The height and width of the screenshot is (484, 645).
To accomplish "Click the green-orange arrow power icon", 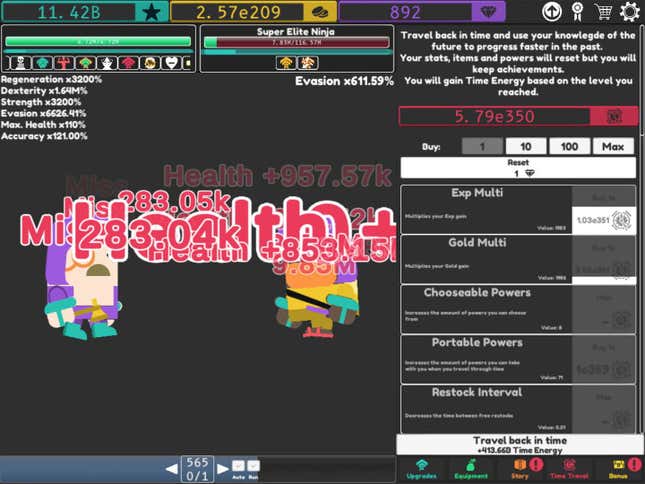I will pos(85,63).
